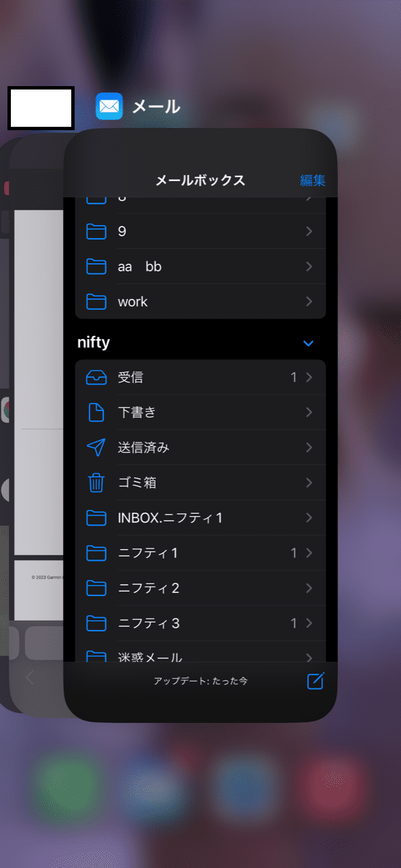Open chevron on ニフティ3 row
Screen dimensions: 401x868
[309, 623]
